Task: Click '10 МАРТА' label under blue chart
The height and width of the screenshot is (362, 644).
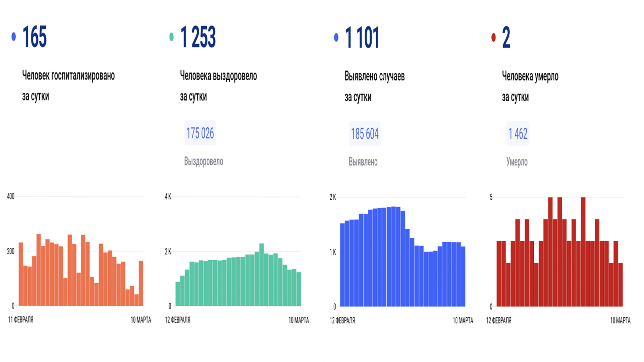Action: (463, 321)
